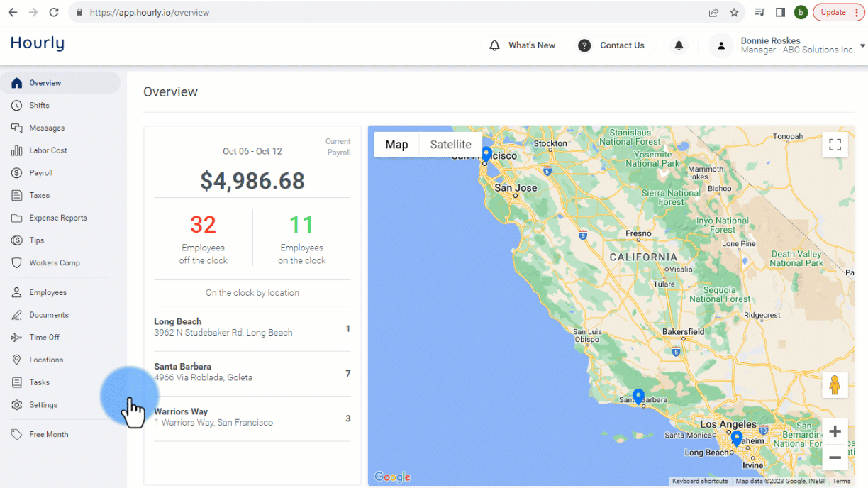Bookmark this page with star icon
The height and width of the screenshot is (488, 868).
tap(734, 12)
